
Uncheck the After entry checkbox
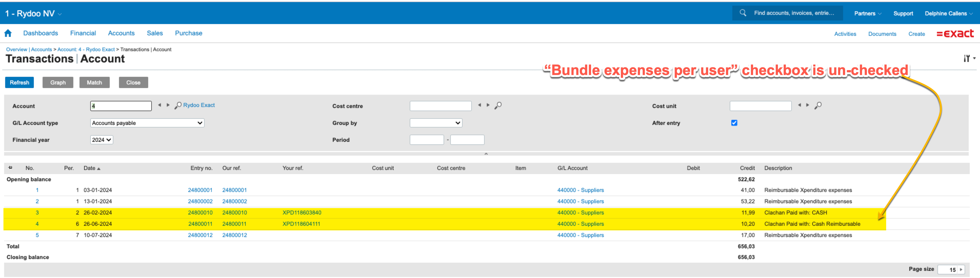point(734,123)
